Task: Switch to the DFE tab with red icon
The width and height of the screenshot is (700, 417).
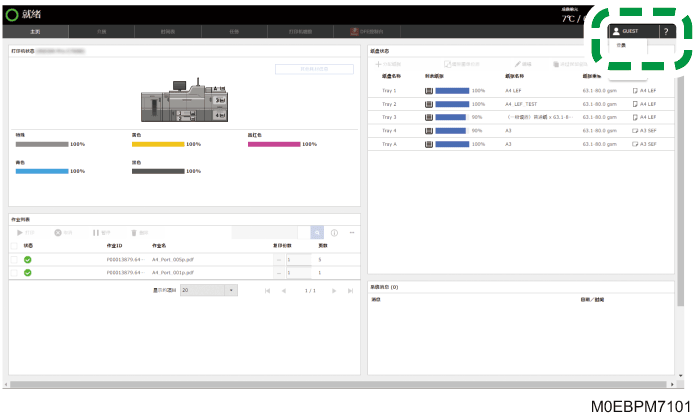Action: pos(367,31)
